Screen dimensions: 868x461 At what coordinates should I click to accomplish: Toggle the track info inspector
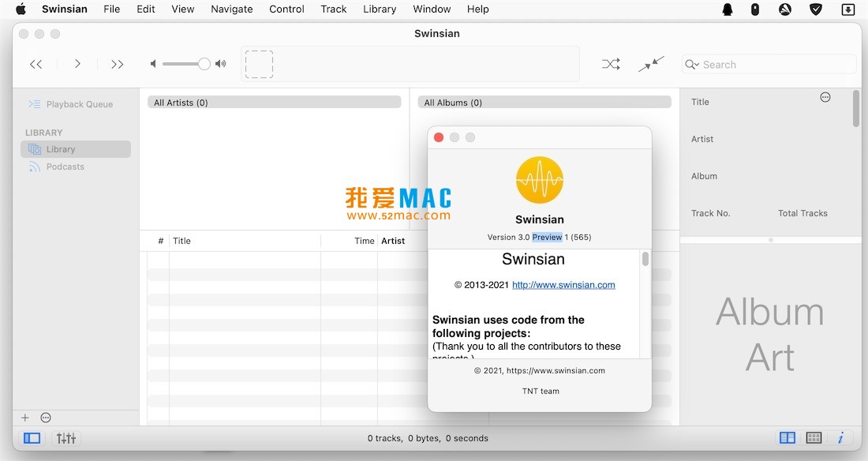coord(840,438)
